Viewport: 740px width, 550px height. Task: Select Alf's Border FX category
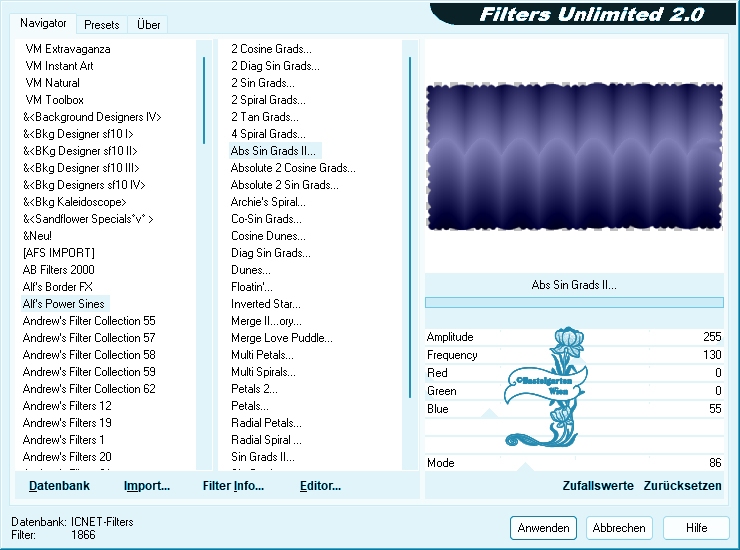[58, 287]
